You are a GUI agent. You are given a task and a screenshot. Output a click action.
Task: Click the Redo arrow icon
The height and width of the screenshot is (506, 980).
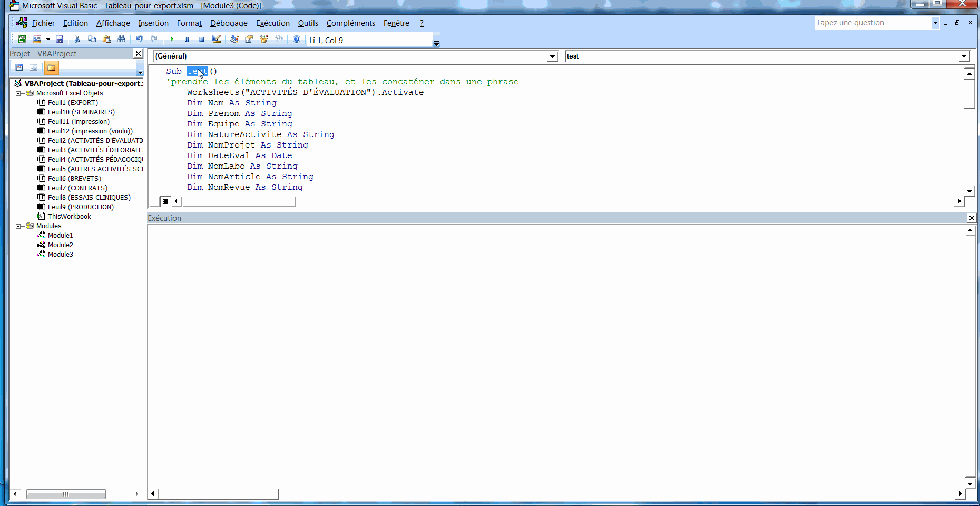[x=154, y=39]
